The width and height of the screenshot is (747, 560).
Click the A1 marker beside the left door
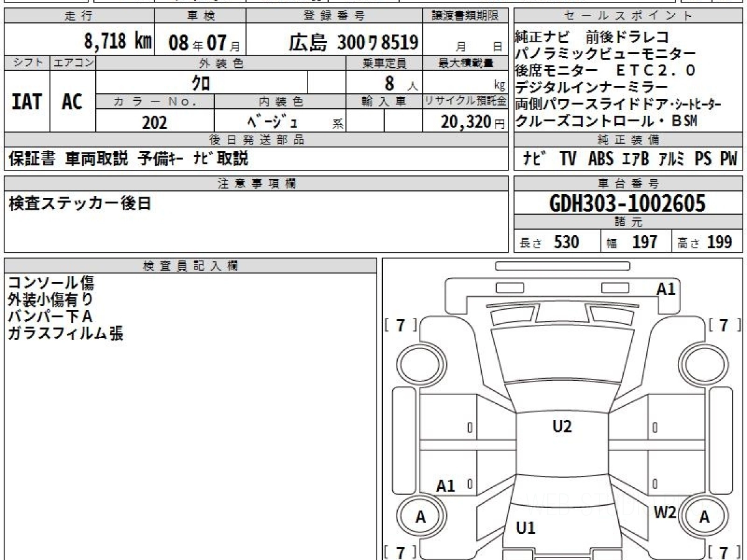[446, 486]
